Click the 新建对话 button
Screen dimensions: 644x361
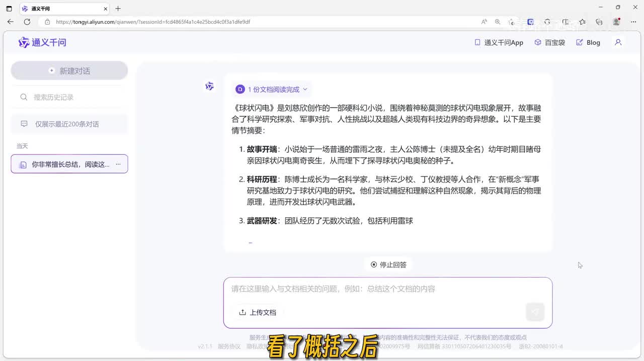click(69, 71)
